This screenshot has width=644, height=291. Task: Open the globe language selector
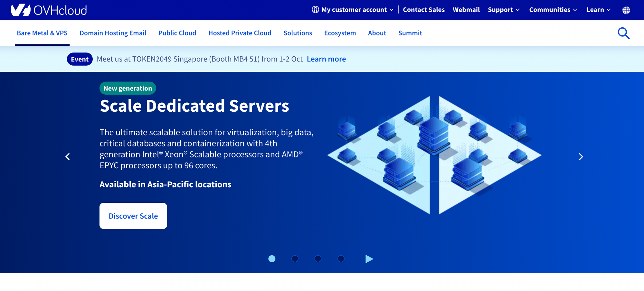(x=626, y=10)
